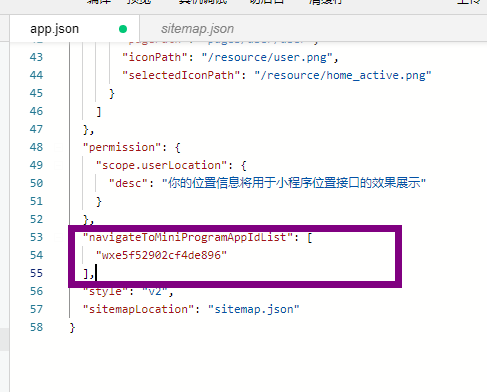Click the Chinese description string on line 50
Viewport: 487px width, 392px height.
click(294, 183)
